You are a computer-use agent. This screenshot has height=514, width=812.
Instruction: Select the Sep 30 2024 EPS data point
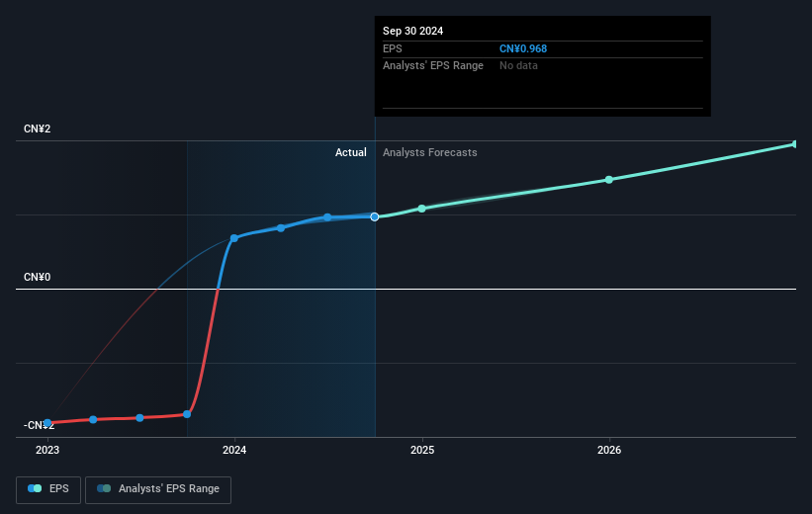[x=375, y=216]
